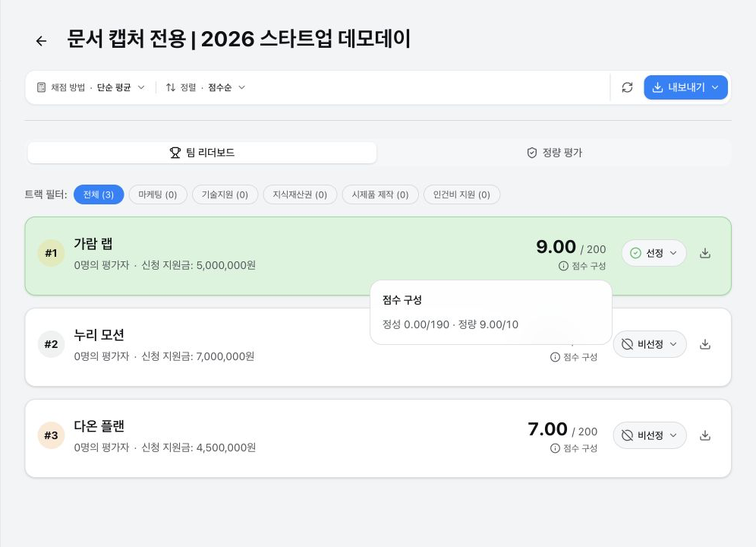The image size is (756, 547).
Task: Click info icon by 다온 플랜 점수 구성
Action: (555, 448)
